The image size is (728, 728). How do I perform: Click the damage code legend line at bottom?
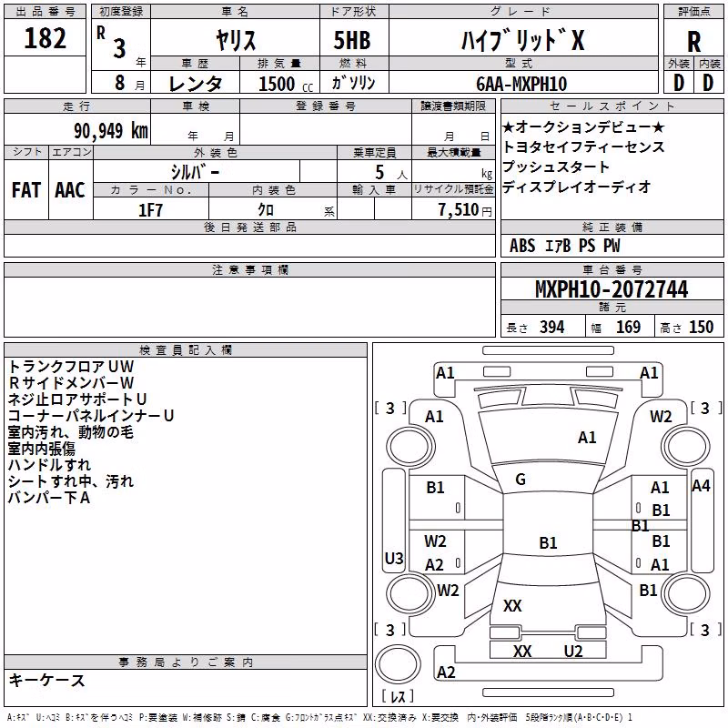coord(319,718)
